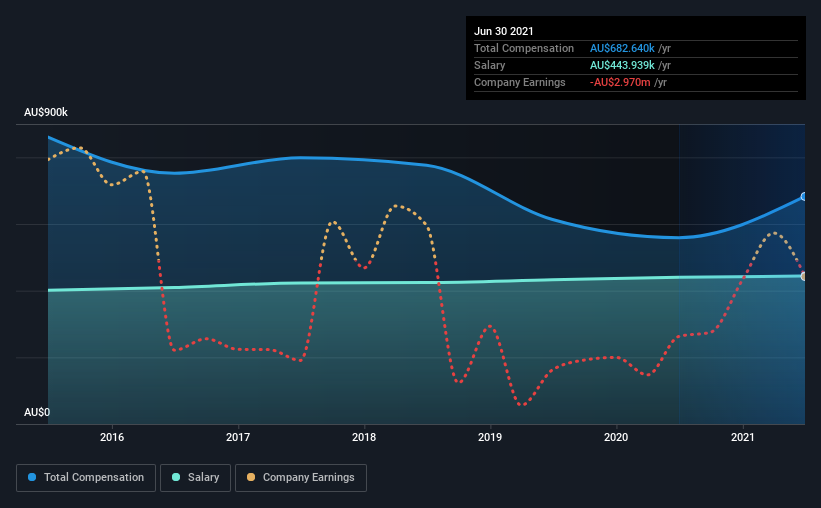This screenshot has height=508, width=821.
Task: Click the Total Compensation tooltip row label
Action: pyautogui.click(x=524, y=48)
